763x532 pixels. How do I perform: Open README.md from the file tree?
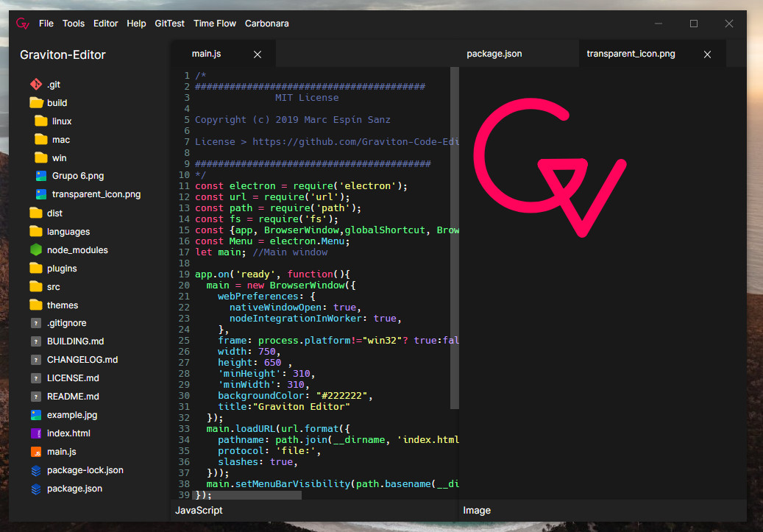click(73, 396)
